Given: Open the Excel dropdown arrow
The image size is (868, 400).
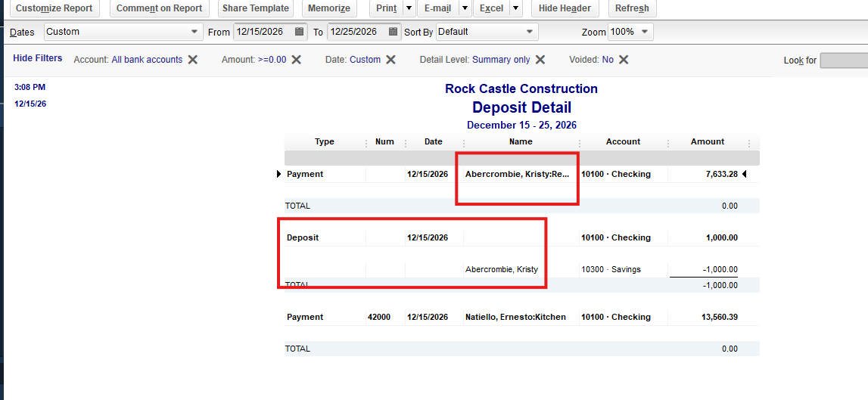Looking at the screenshot, I should click(515, 8).
